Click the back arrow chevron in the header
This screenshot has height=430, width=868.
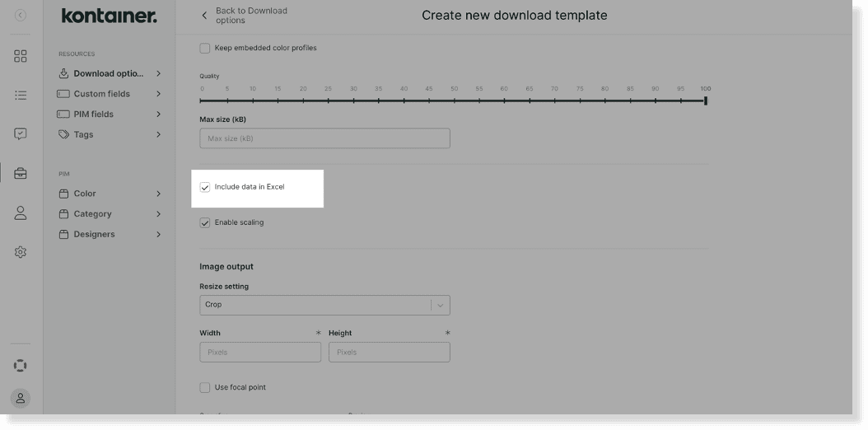(204, 16)
